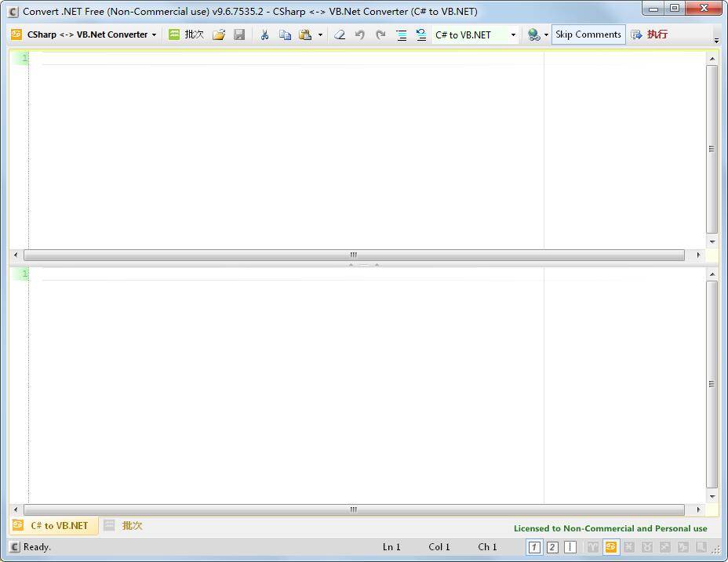Open the 批次 batch conversion panel
Viewport: 728px width, 562px height.
pyautogui.click(x=187, y=34)
